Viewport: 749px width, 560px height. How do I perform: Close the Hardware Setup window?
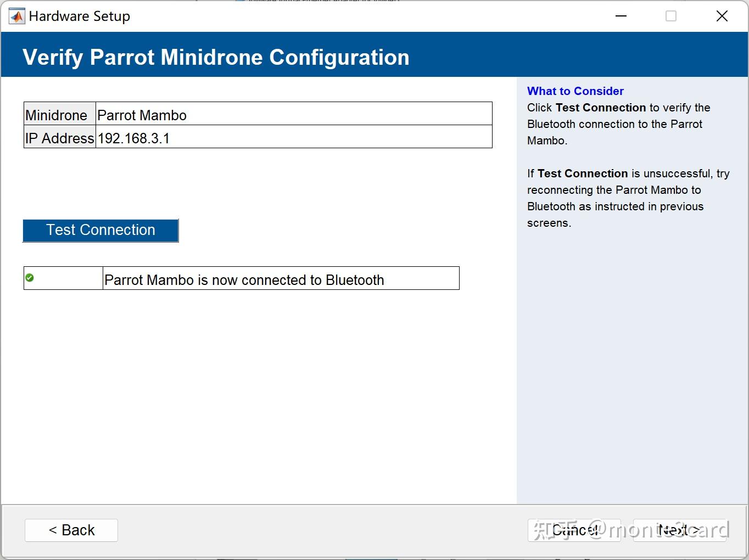click(722, 16)
